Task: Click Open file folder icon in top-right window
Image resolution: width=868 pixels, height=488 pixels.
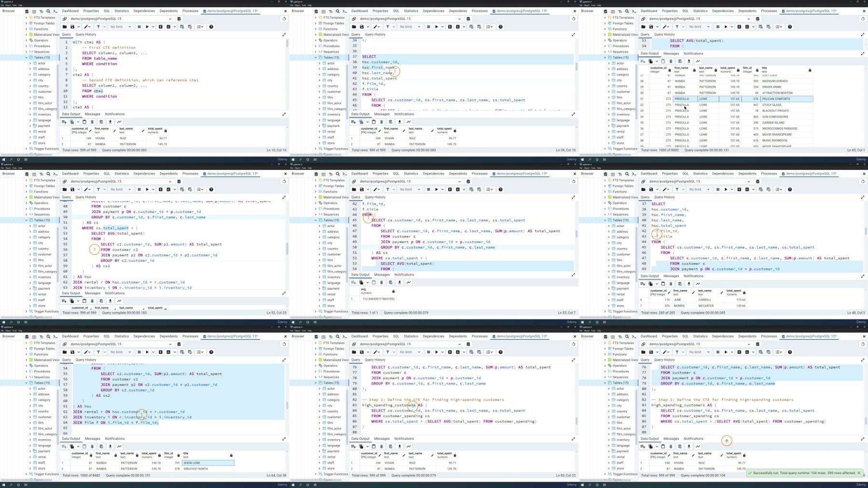Action: [x=643, y=27]
